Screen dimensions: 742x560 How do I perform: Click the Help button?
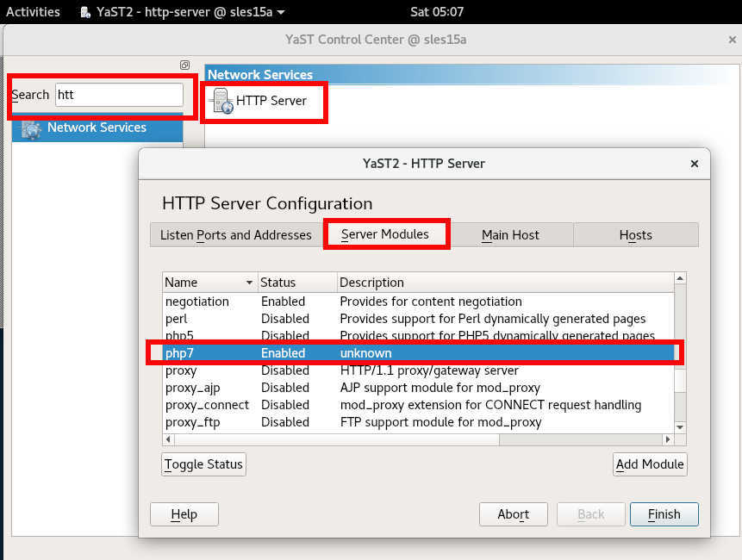coord(184,514)
